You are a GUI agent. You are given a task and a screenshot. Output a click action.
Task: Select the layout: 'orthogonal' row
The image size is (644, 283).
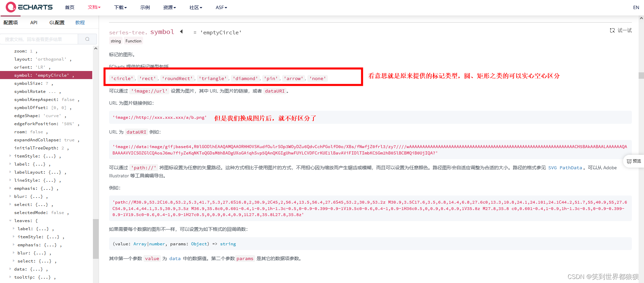point(46,59)
